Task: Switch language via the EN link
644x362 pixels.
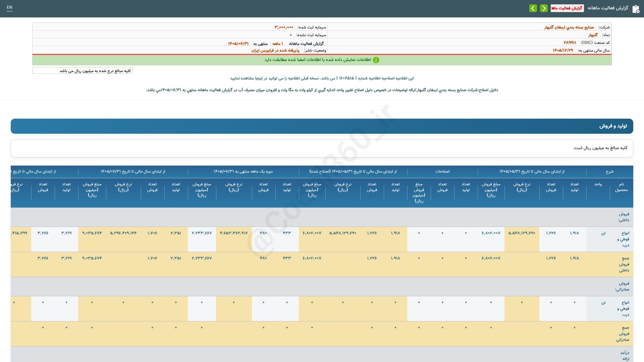Action: click(9, 7)
